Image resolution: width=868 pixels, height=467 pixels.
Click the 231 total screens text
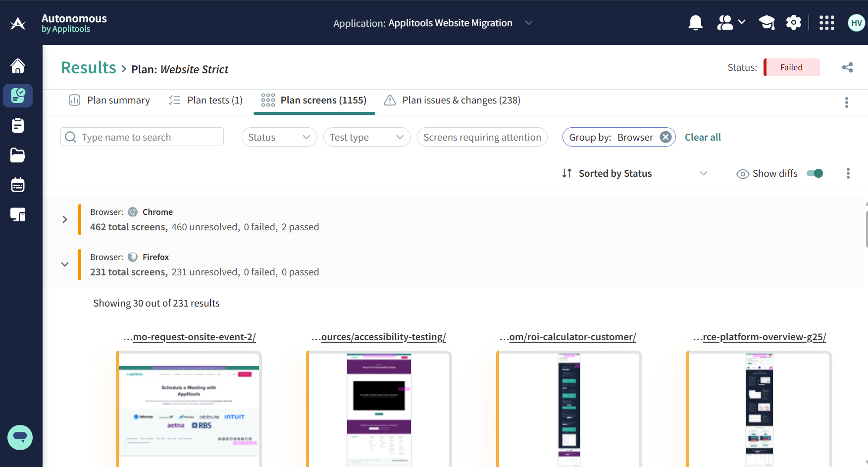(129, 272)
